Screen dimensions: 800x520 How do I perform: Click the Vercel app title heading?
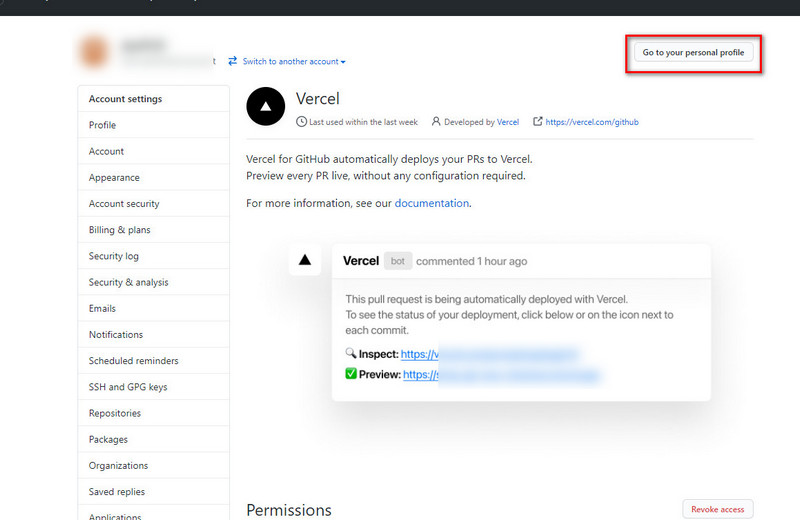pos(317,98)
